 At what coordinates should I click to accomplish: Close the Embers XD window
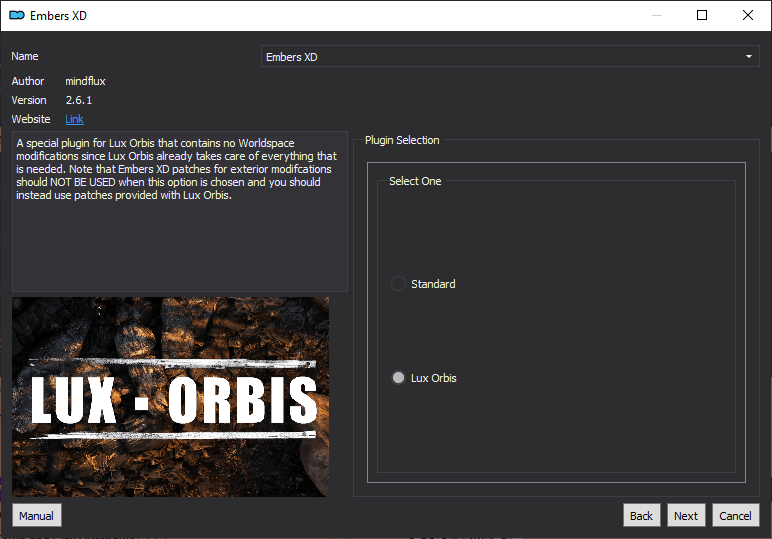coord(747,15)
